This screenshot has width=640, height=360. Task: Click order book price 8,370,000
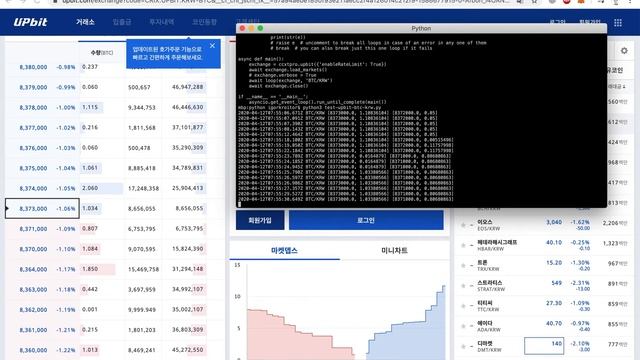(x=33, y=249)
